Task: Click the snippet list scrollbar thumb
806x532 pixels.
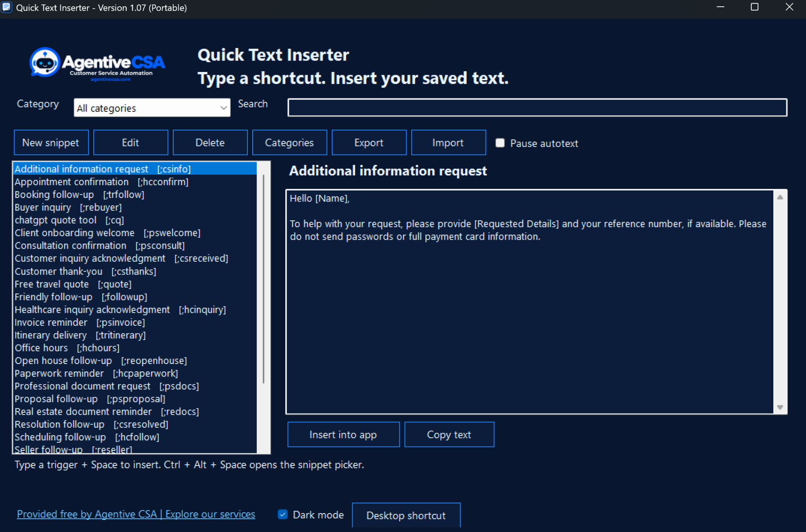Action: point(263,279)
